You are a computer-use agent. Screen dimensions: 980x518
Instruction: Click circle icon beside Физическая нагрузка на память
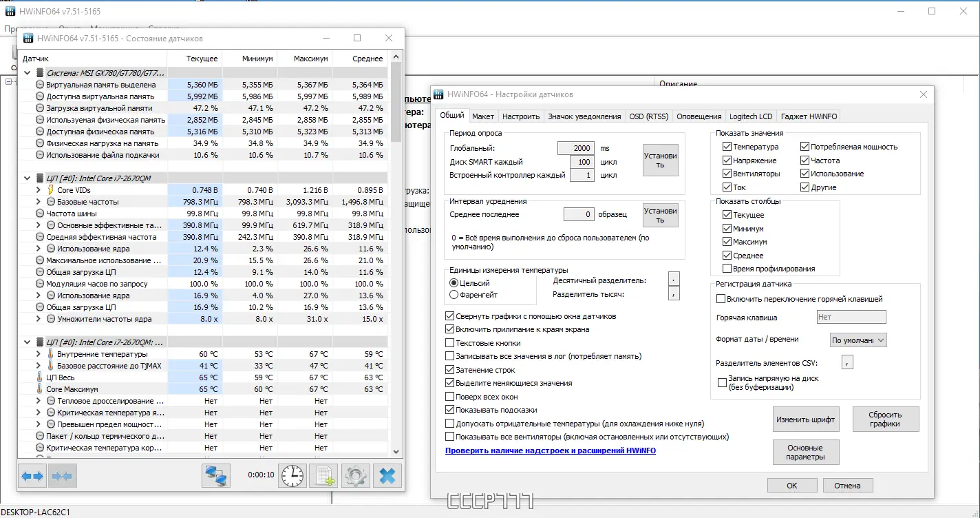(40, 143)
